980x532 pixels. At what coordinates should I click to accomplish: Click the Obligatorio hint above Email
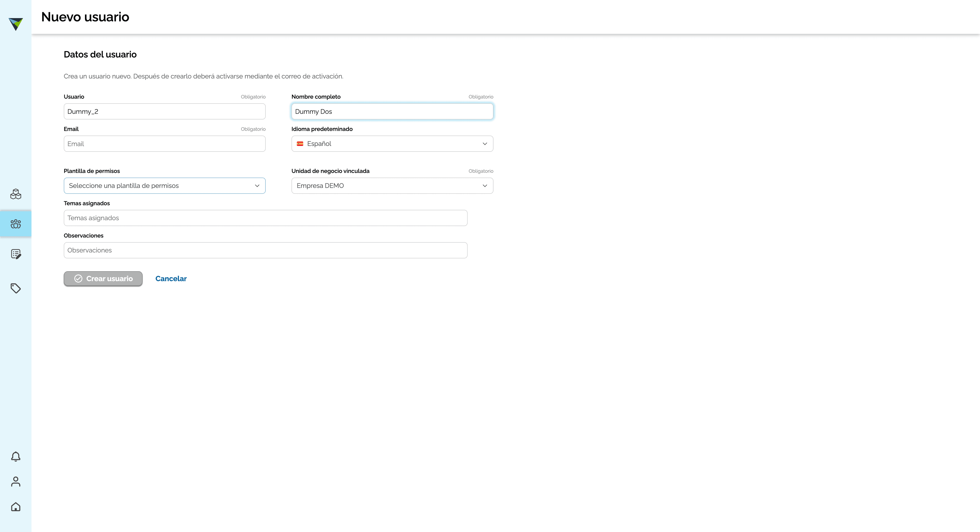[x=253, y=129]
